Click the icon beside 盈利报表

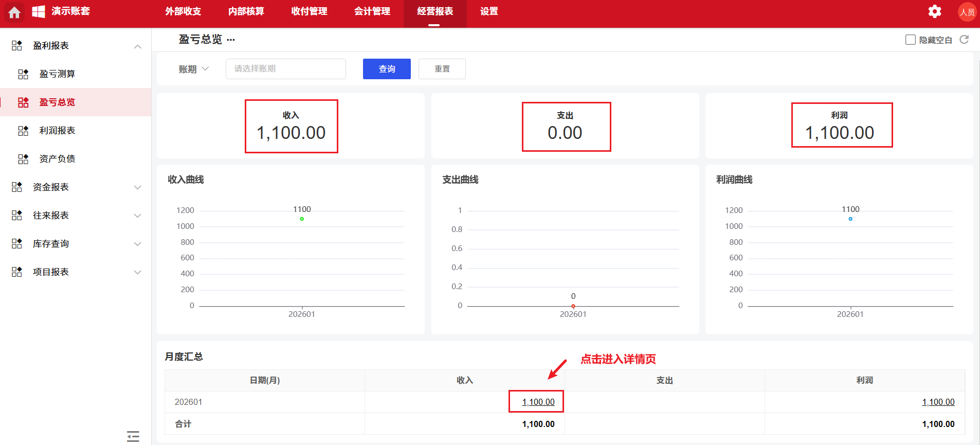coord(17,45)
